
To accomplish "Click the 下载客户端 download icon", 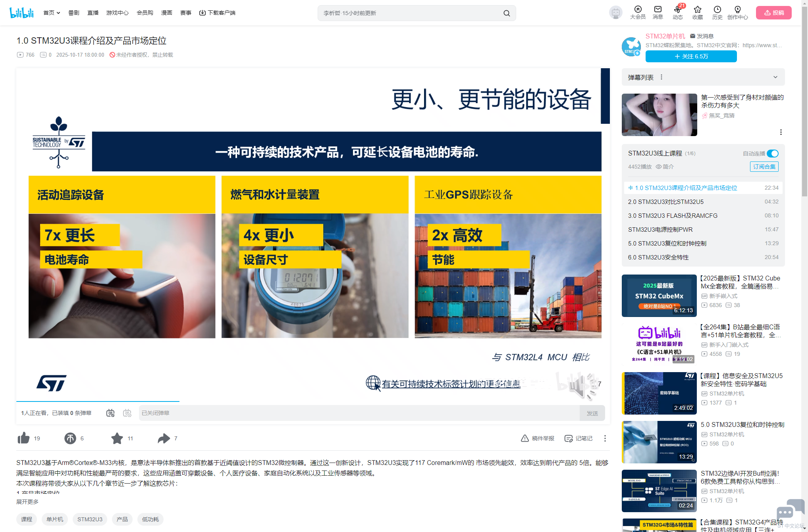I will [x=202, y=13].
